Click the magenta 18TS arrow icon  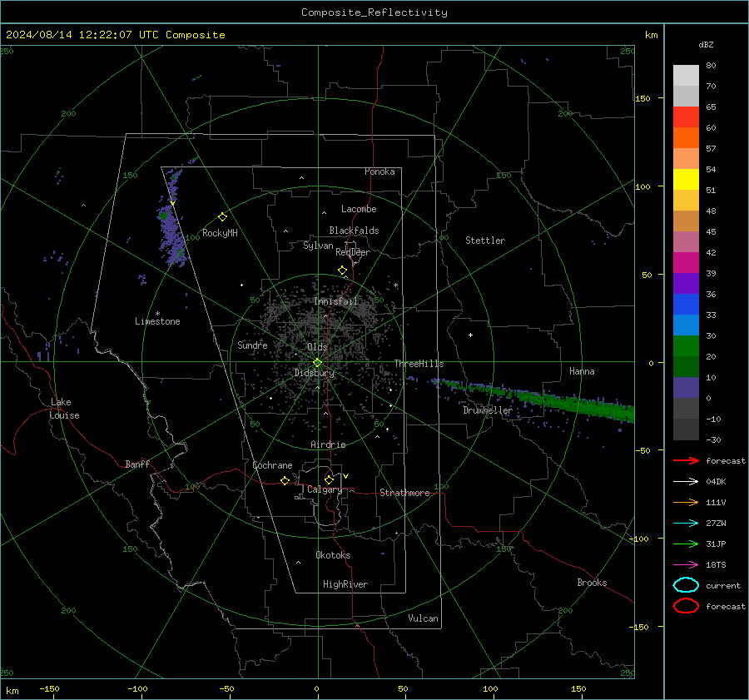[686, 565]
